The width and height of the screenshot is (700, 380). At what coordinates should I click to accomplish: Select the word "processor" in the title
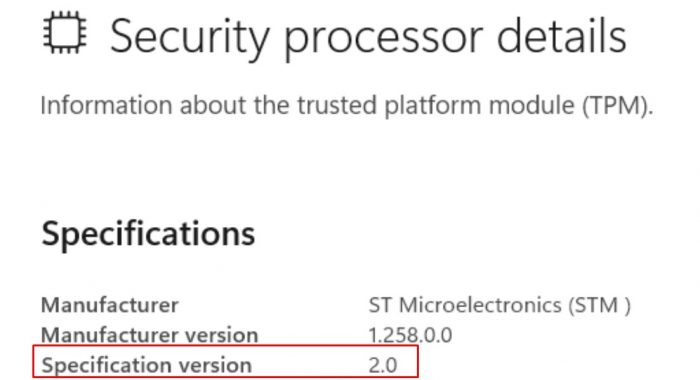point(383,40)
